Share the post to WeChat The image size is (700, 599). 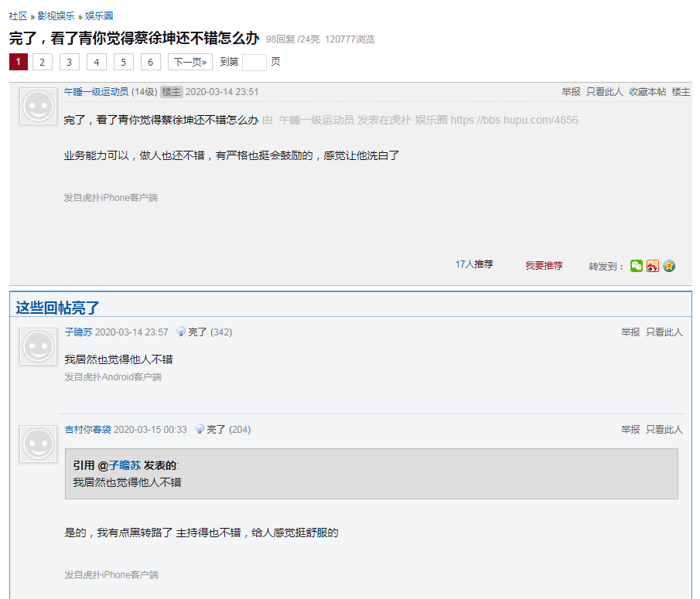[636, 266]
